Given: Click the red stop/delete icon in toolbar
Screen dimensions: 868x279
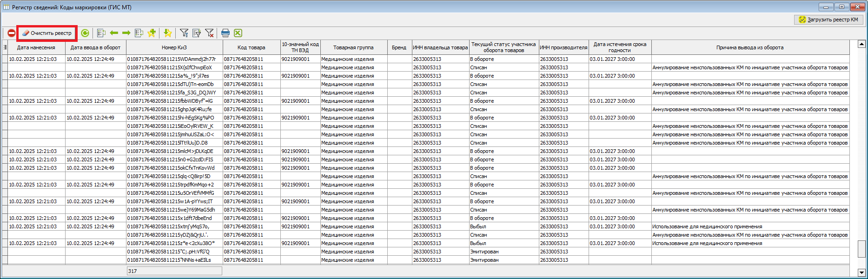Looking at the screenshot, I should coord(11,33).
